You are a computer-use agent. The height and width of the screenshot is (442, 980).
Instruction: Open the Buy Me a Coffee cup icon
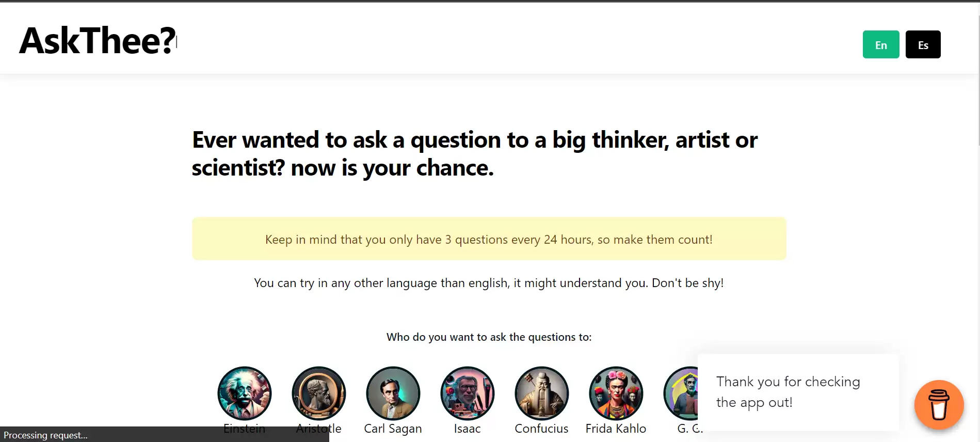pos(939,405)
